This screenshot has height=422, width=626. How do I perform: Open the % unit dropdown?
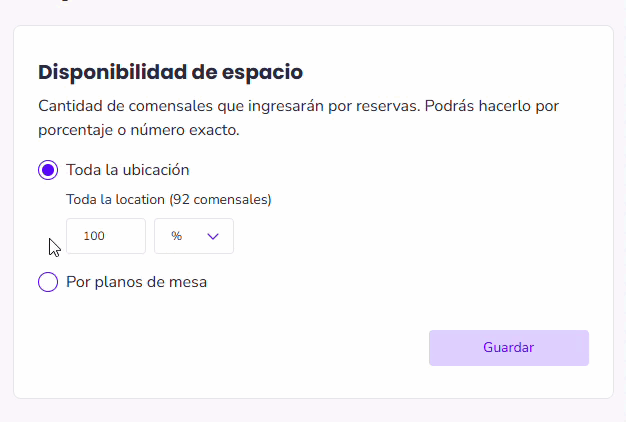pos(194,236)
